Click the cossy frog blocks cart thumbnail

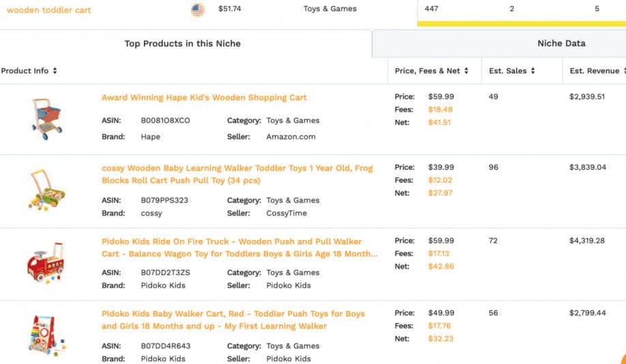click(46, 189)
